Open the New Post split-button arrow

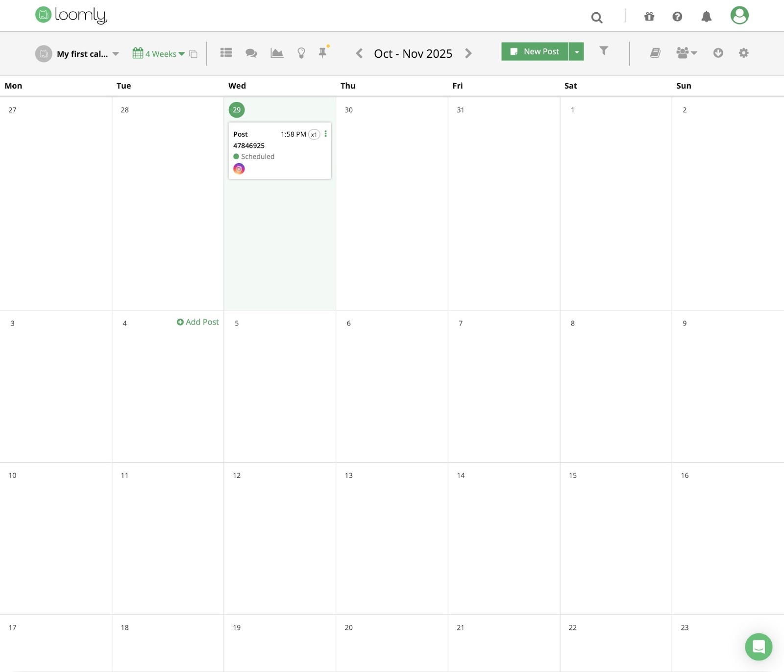click(577, 51)
